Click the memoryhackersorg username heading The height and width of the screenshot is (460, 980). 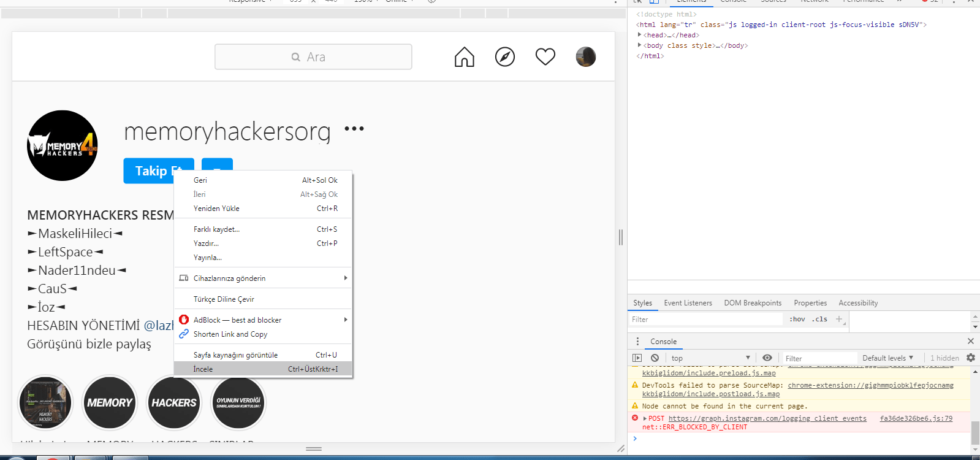(227, 131)
